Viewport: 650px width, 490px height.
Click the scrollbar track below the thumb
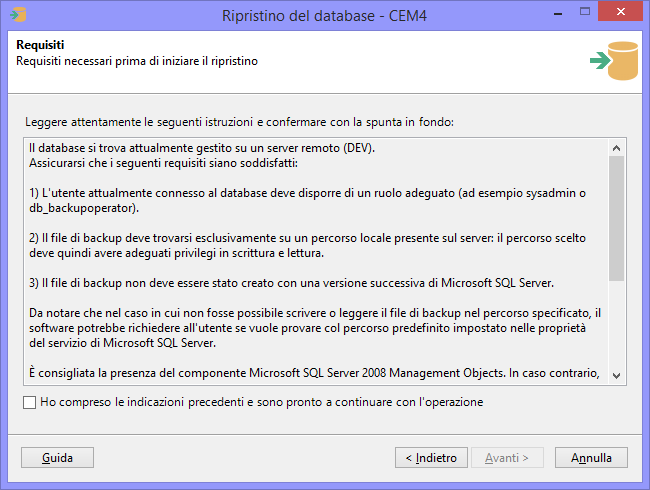(617, 330)
